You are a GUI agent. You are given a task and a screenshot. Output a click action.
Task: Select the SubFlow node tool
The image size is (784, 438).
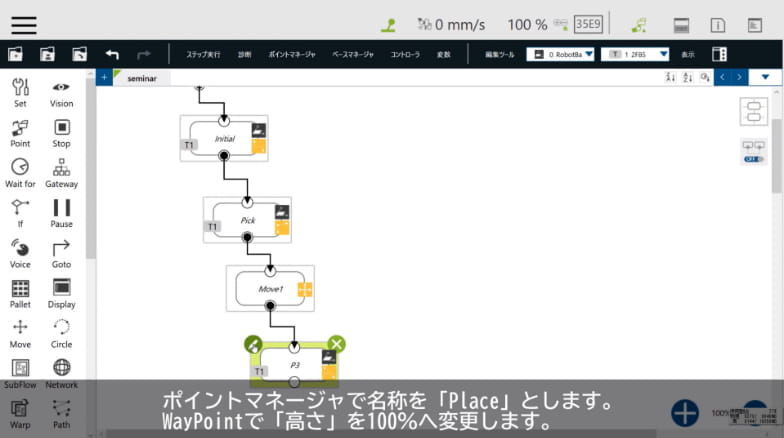[20, 374]
